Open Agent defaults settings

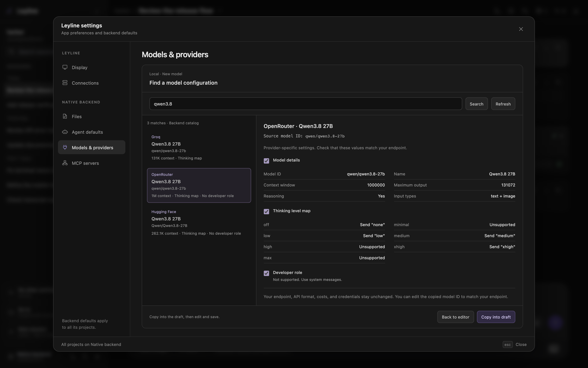[92, 132]
